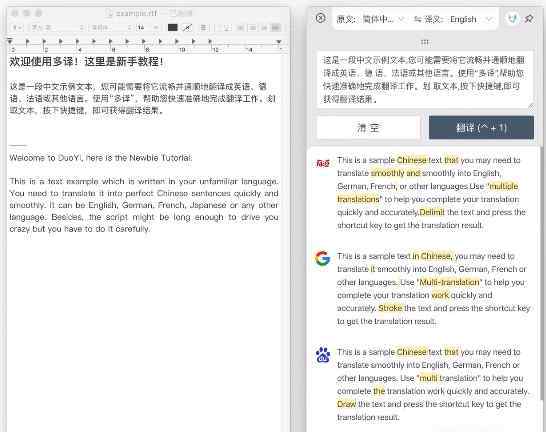Pin the translator window with pushpin icon
Viewport: 546px width, 432px height.
(x=529, y=18)
